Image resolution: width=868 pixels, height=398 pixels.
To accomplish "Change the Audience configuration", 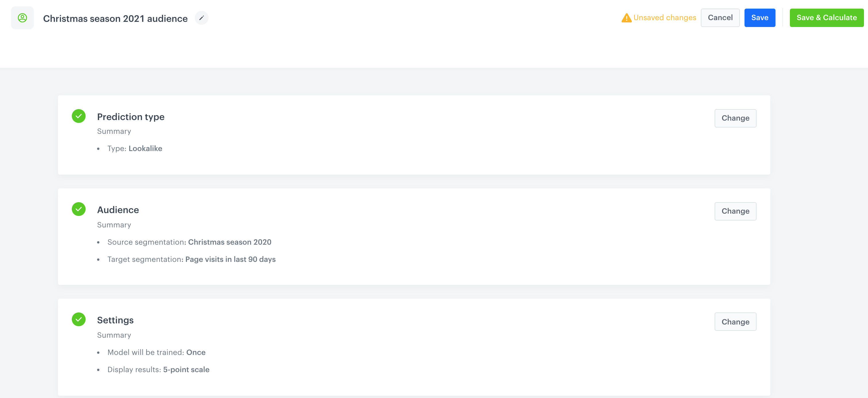I will pos(735,211).
